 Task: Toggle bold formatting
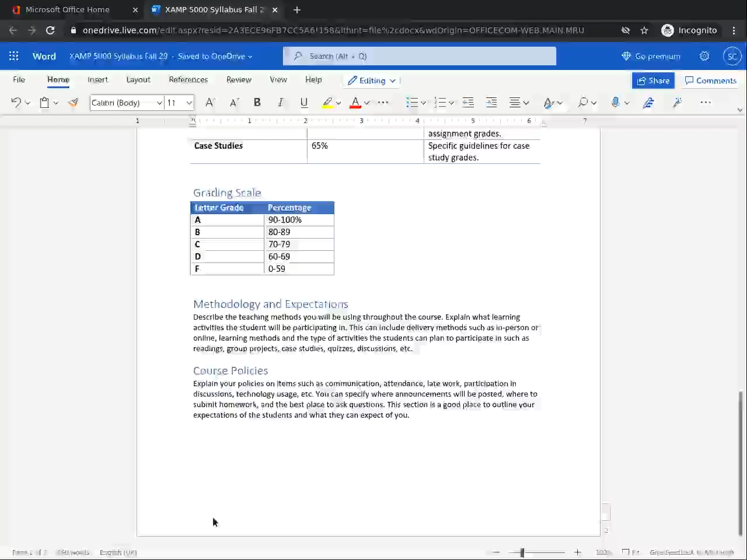(x=257, y=103)
